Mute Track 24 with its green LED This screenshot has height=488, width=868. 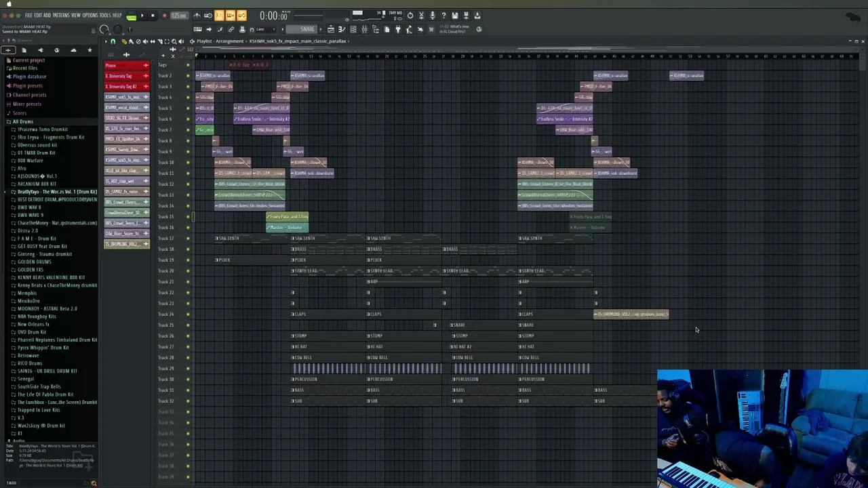[x=188, y=314]
